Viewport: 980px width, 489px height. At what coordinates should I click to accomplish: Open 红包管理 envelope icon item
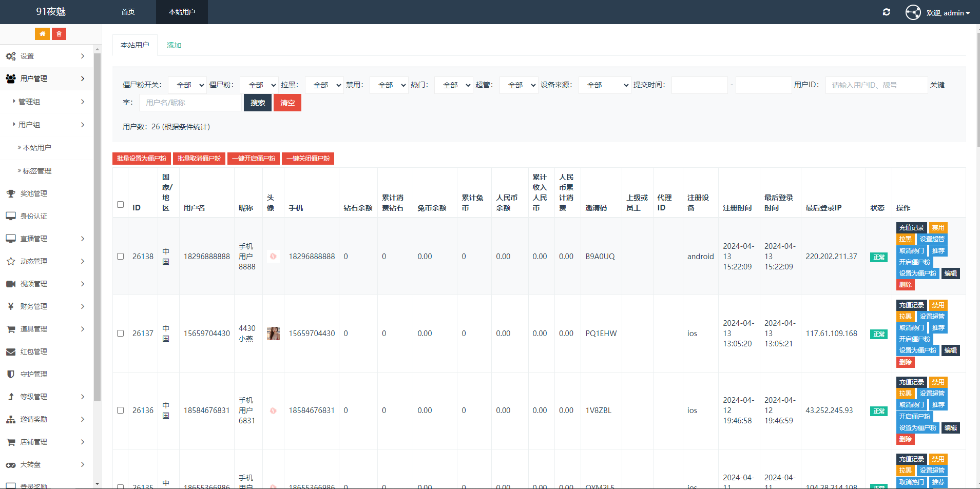click(x=11, y=351)
